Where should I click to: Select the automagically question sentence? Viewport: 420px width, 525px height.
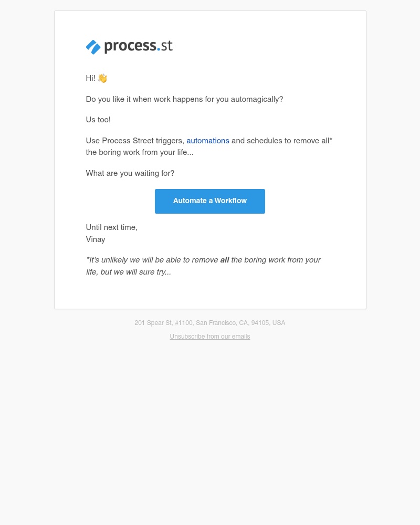(185, 99)
